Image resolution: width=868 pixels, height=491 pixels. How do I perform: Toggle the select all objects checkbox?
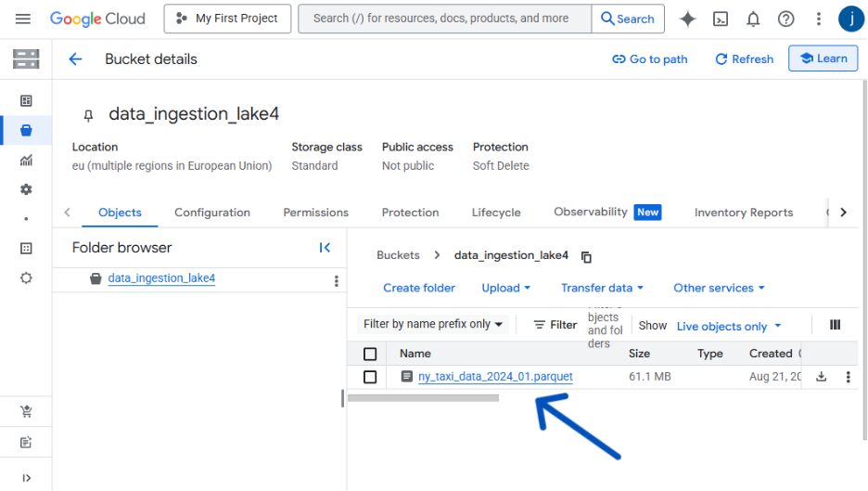tap(370, 354)
